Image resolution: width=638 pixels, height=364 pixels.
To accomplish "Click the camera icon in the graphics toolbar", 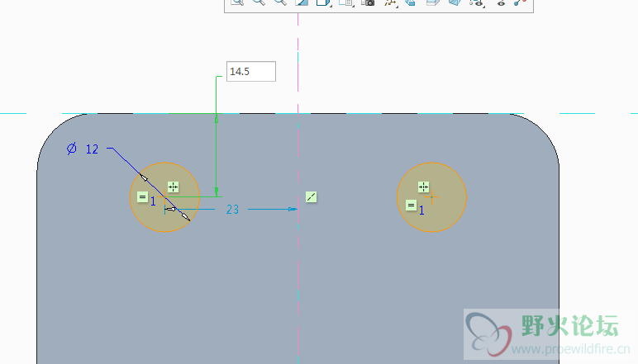I will 369,2.
